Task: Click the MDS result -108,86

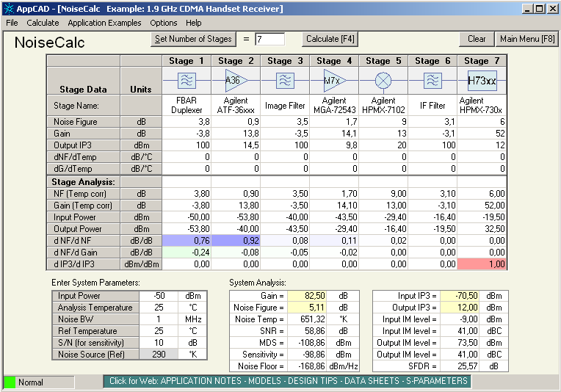Action: [307, 343]
